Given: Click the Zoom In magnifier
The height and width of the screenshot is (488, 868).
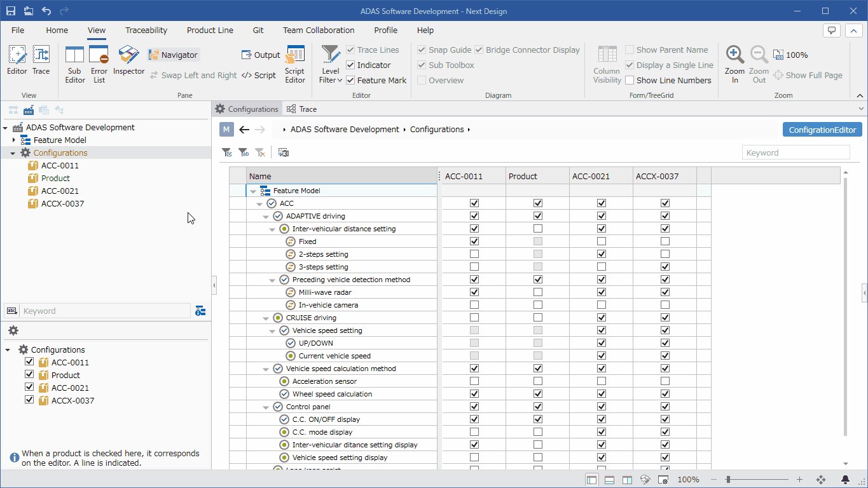Looking at the screenshot, I should point(735,64).
